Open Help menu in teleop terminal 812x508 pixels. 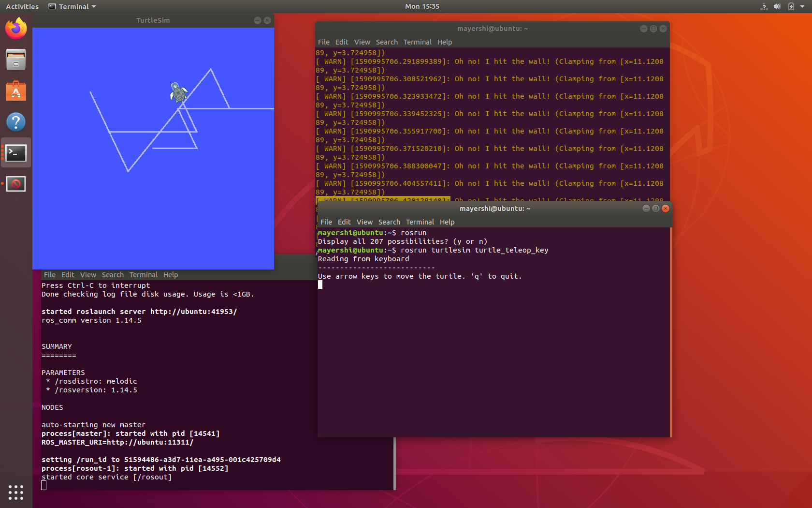[x=447, y=222]
